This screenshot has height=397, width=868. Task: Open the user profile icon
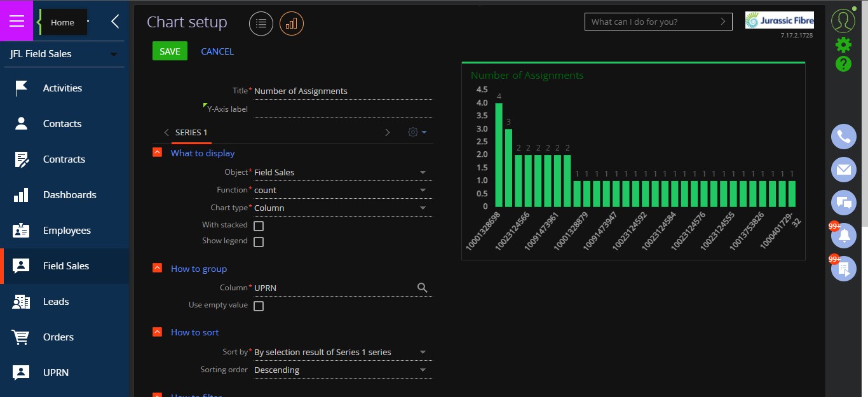tap(843, 20)
